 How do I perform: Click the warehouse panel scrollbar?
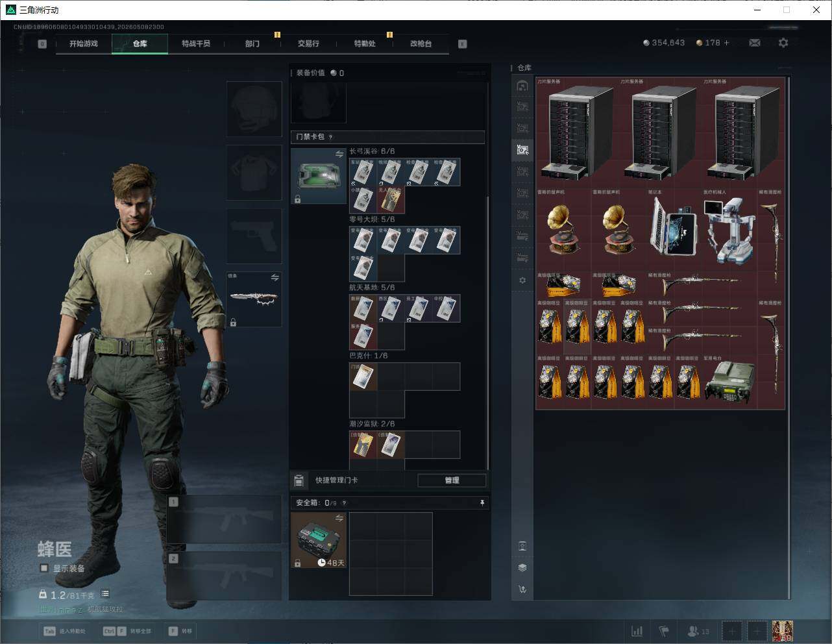(x=789, y=338)
